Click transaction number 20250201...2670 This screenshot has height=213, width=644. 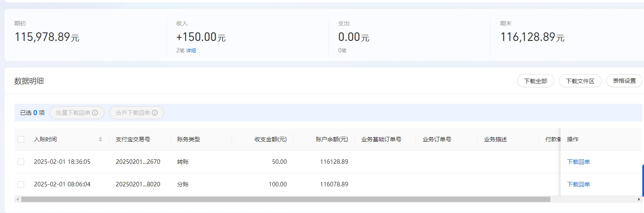tap(138, 162)
